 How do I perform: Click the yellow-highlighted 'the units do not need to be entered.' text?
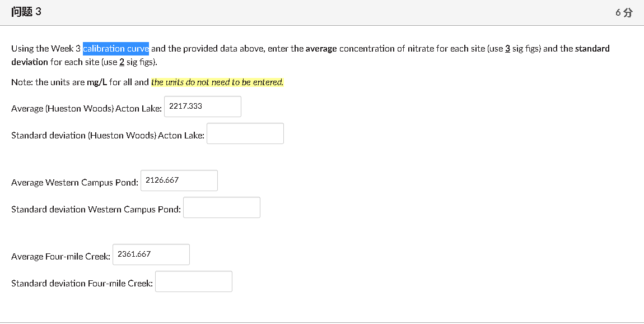pos(217,82)
